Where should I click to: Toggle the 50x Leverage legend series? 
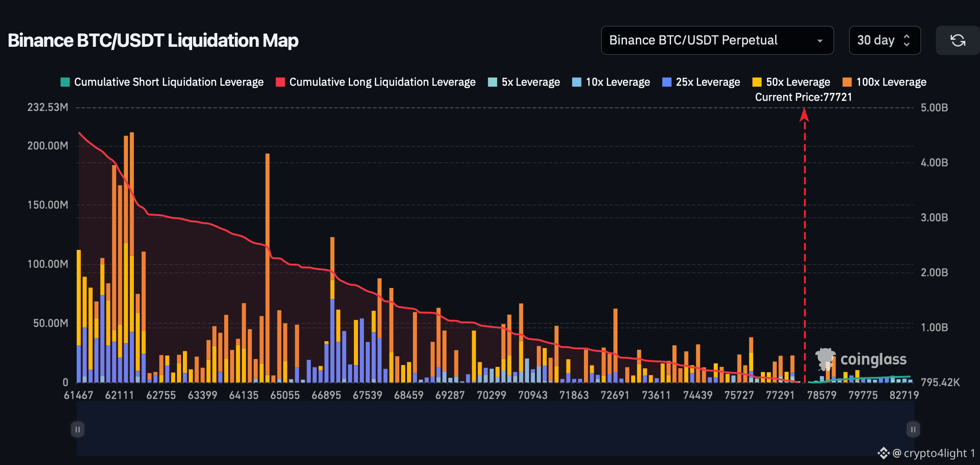click(x=792, y=82)
